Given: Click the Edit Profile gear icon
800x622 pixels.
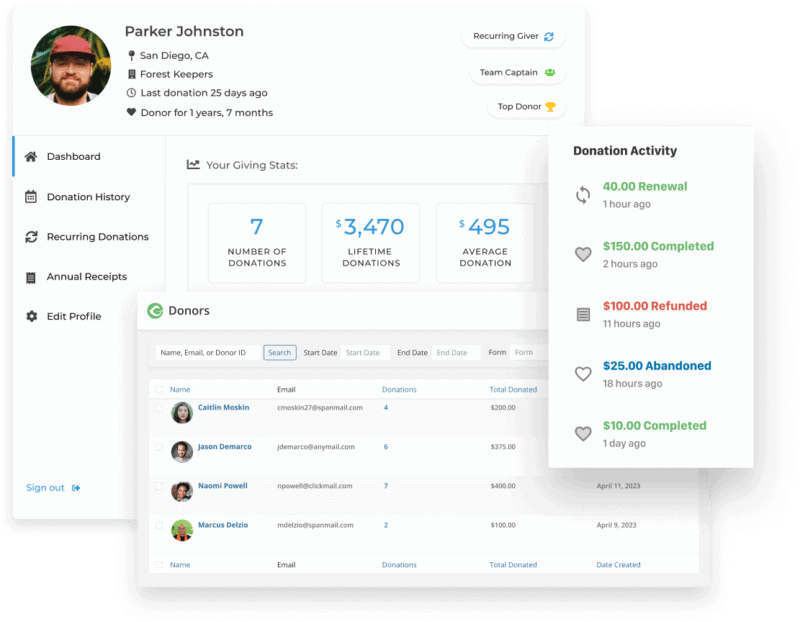Looking at the screenshot, I should pyautogui.click(x=31, y=317).
